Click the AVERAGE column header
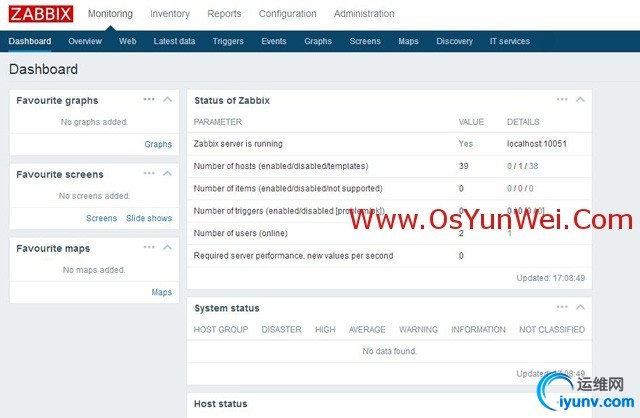Image resolution: width=640 pixels, height=418 pixels. pos(367,329)
